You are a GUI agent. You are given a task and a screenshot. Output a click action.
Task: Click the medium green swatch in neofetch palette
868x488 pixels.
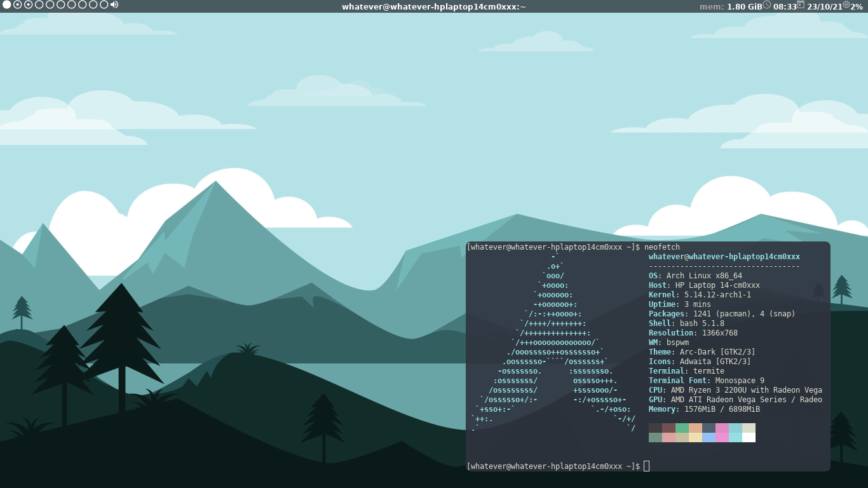[x=682, y=428]
